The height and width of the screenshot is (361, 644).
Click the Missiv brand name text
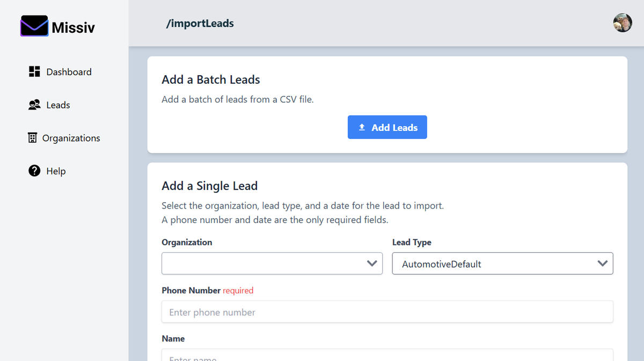(x=73, y=27)
